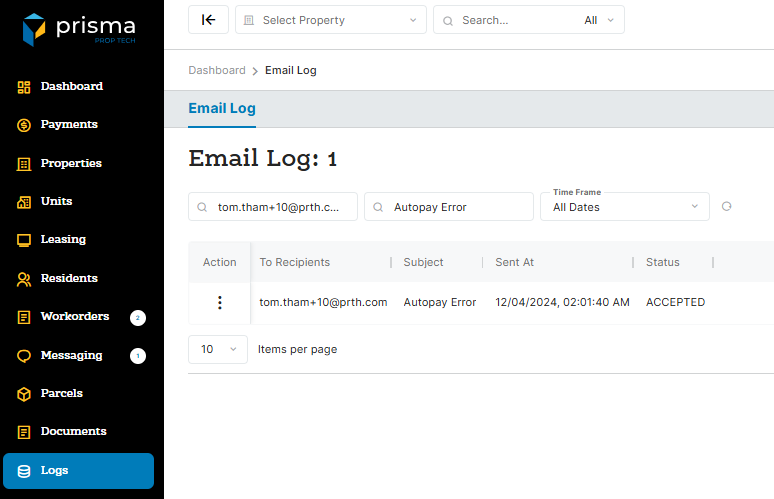Image resolution: width=774 pixels, height=499 pixels.
Task: Open Workorders in the sidebar
Action: [74, 317]
